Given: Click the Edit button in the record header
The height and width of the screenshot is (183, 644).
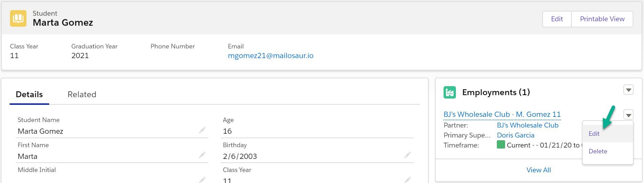Looking at the screenshot, I should click(557, 19).
